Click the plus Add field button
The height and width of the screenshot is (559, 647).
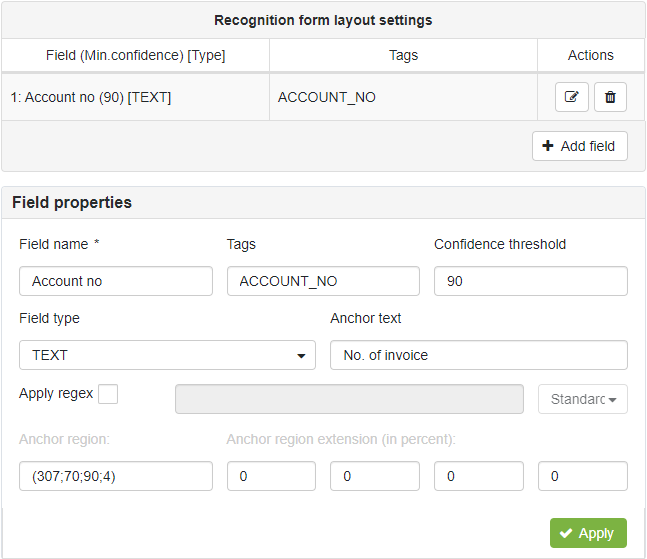(x=580, y=146)
